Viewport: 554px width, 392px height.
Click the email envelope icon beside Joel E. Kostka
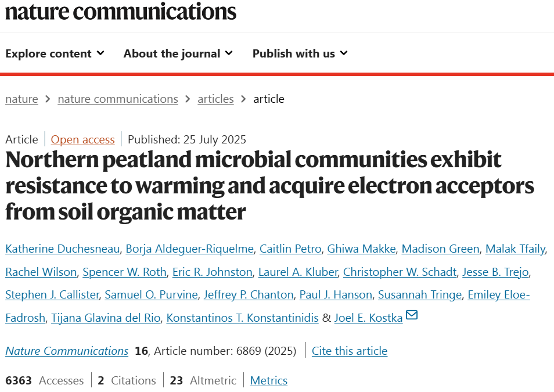(412, 315)
